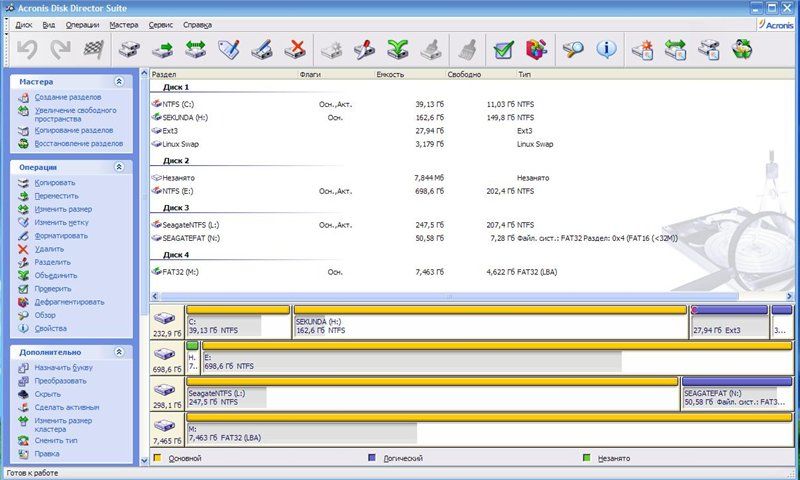Click the Create Partition wizard toolbar icon
This screenshot has width=800, height=480.
click(643, 49)
